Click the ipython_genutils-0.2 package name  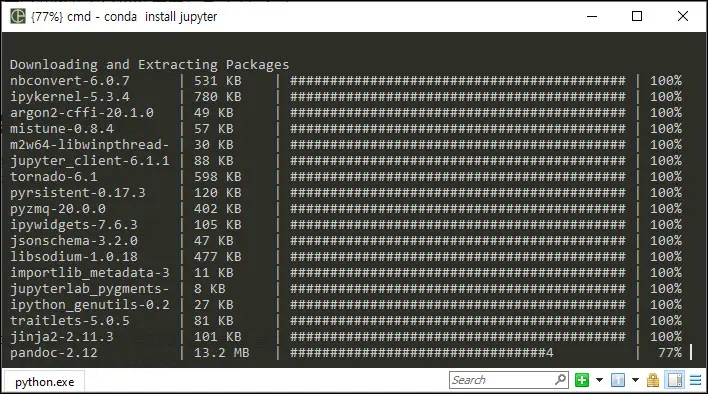pyautogui.click(x=89, y=305)
